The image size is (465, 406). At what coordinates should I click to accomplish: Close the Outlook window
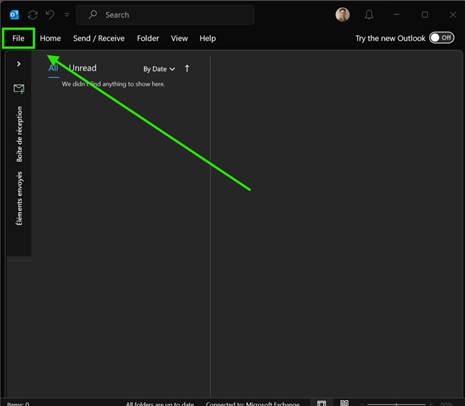tap(453, 15)
